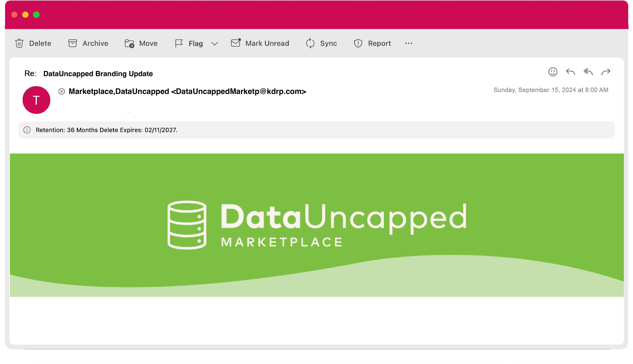Click the Delete trash icon
This screenshot has height=364, width=633.
(x=19, y=43)
